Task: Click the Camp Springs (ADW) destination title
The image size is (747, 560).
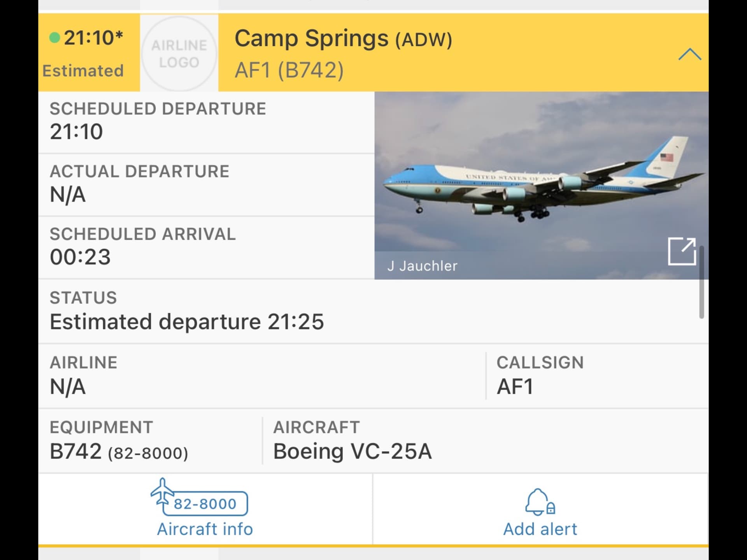Action: pyautogui.click(x=343, y=39)
